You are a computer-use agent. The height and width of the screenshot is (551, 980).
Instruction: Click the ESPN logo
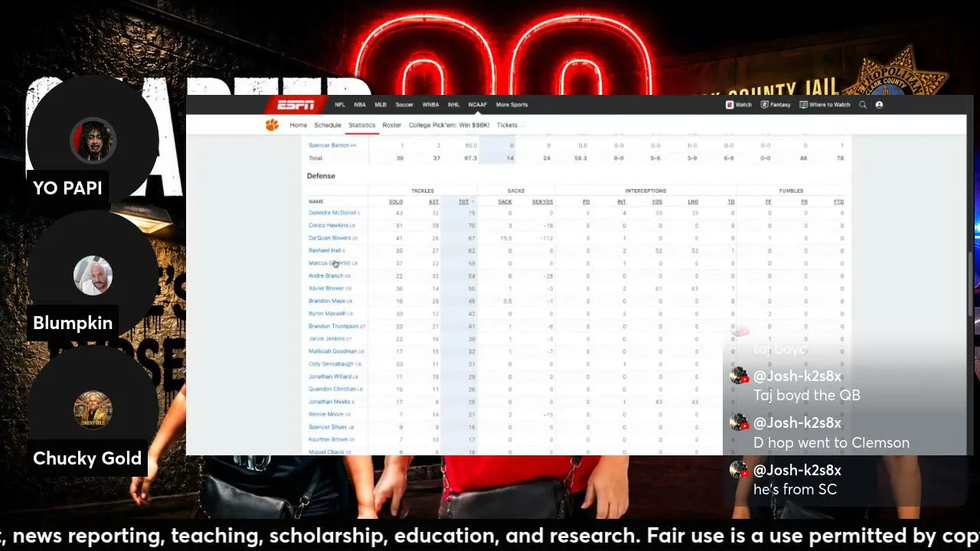pos(296,105)
